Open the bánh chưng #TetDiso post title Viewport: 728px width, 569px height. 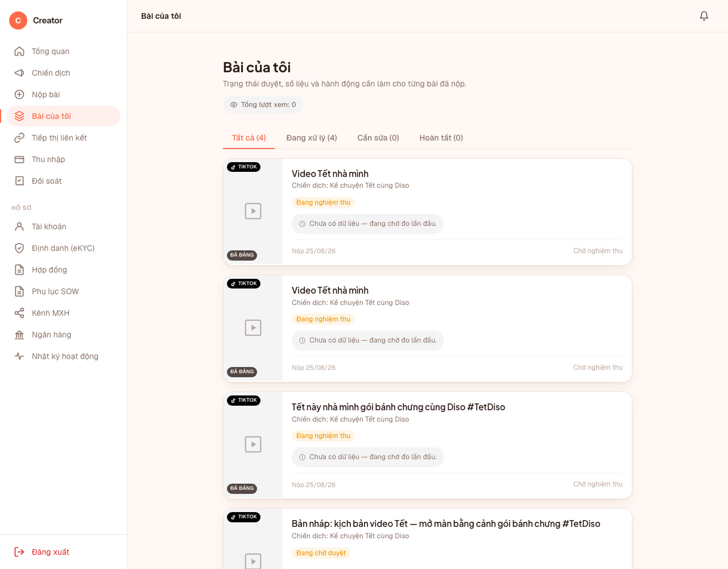[398, 407]
